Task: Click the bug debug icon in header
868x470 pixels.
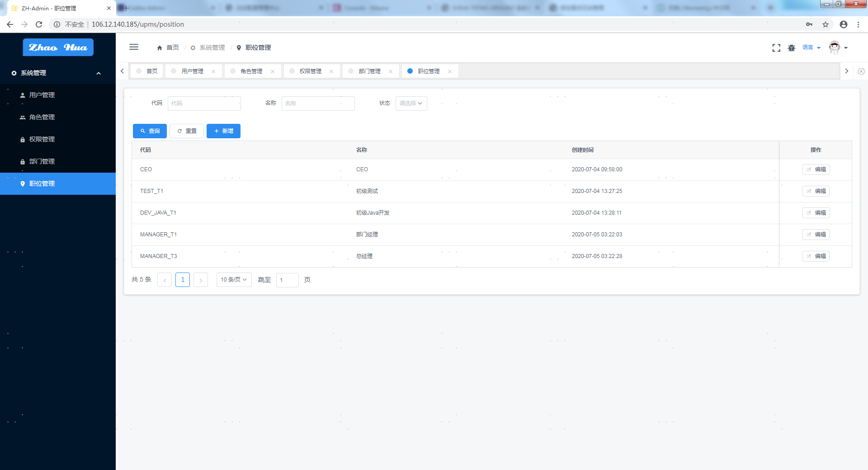Action: pos(792,48)
